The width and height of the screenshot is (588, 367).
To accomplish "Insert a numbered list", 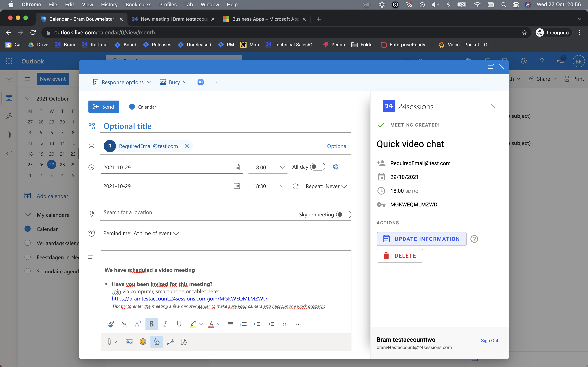I will [243, 324].
